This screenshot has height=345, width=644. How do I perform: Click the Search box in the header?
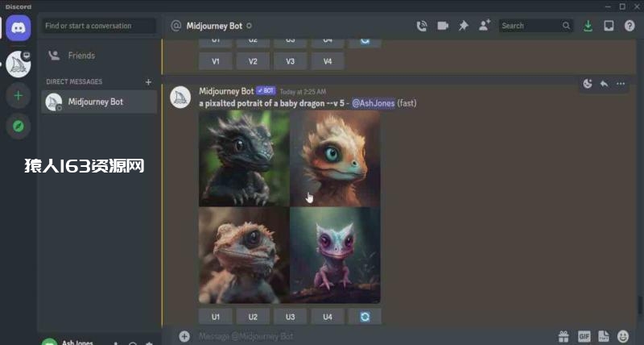pyautogui.click(x=535, y=26)
